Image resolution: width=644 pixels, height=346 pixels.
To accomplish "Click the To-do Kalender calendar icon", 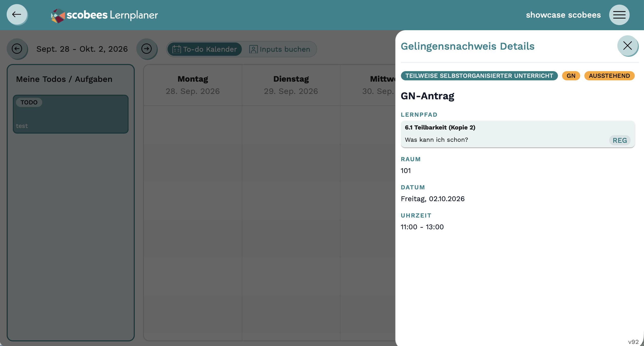I will point(176,49).
